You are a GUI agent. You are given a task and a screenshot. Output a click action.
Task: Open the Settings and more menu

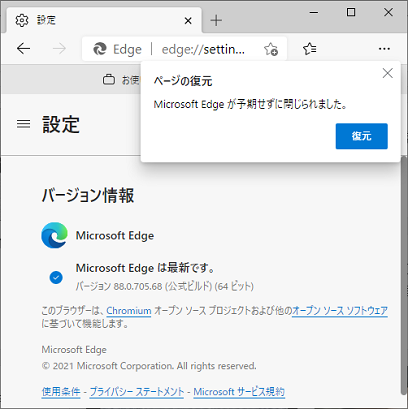(x=384, y=49)
